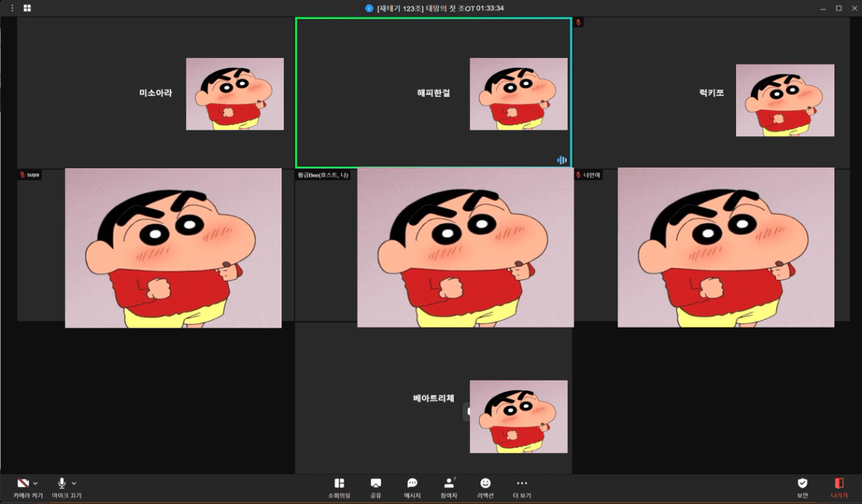Select participant tile 럭키쪼
This screenshot has height=504, width=862.
(x=712, y=92)
